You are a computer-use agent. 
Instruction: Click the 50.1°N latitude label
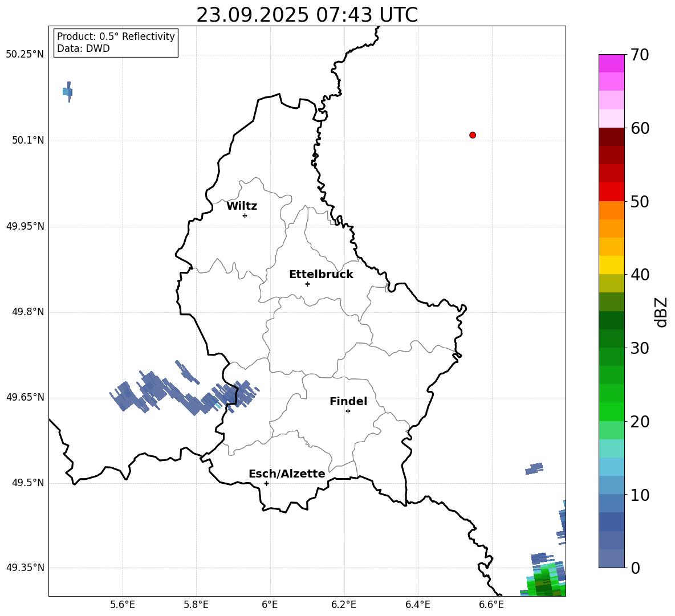28,140
